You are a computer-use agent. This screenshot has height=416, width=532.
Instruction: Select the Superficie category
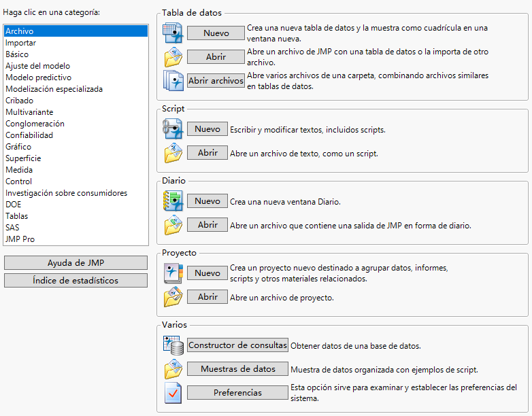76,158
